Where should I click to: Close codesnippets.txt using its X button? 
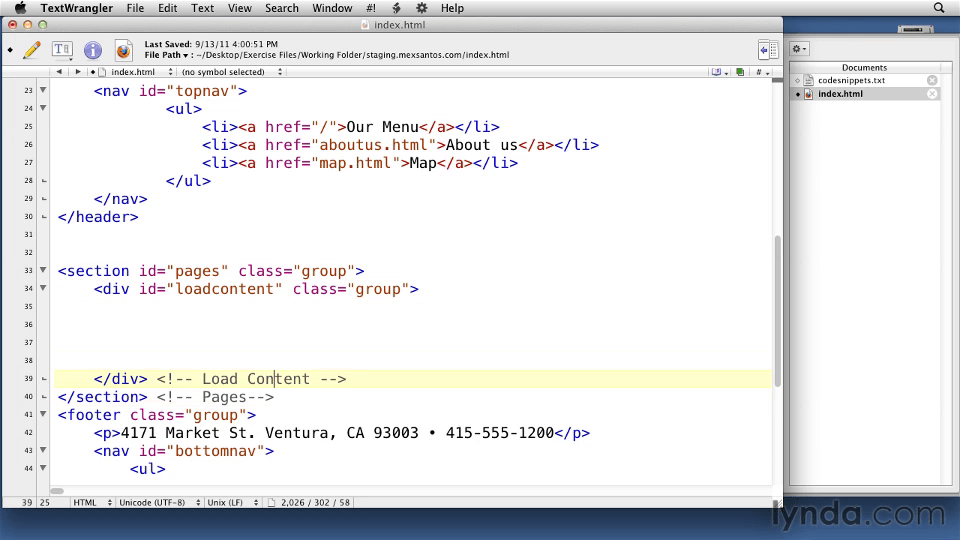(x=932, y=80)
